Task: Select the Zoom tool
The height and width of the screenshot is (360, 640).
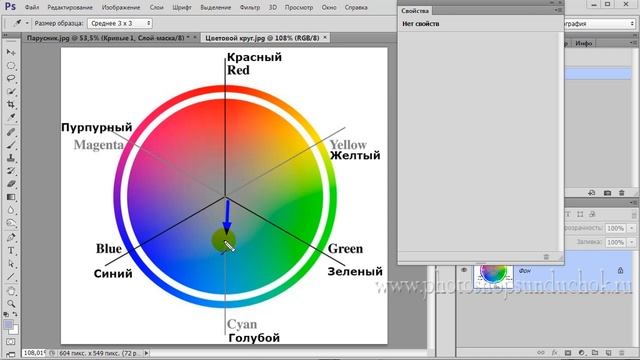Action: (11, 304)
